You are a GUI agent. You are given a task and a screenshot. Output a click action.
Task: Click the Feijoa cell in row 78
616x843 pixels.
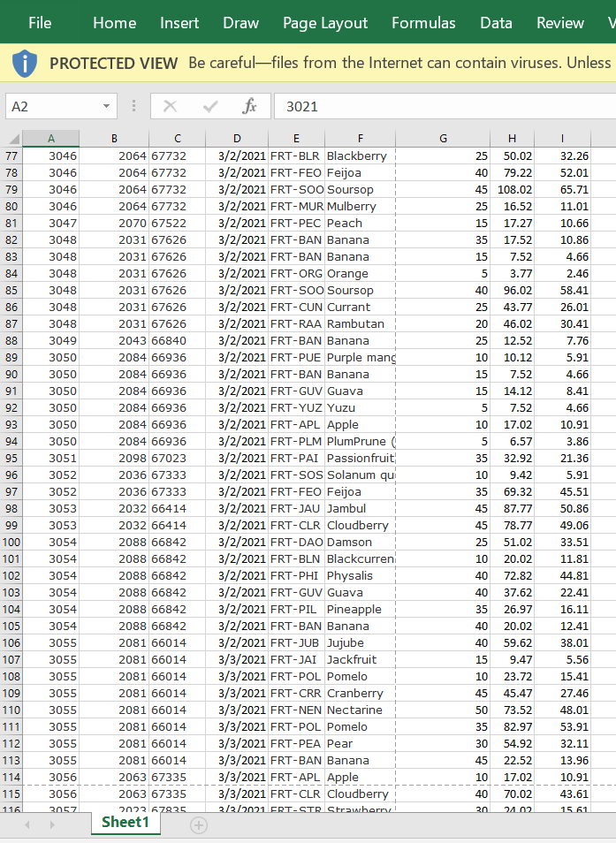(360, 172)
